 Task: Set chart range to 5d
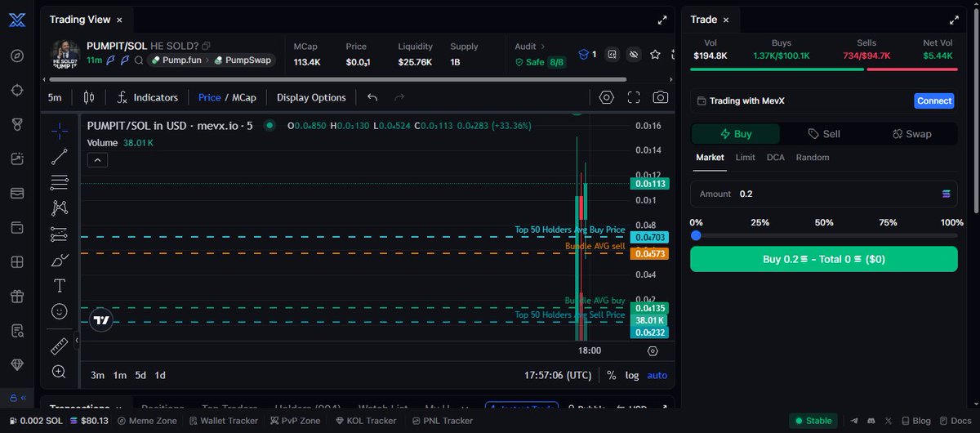[x=140, y=375]
